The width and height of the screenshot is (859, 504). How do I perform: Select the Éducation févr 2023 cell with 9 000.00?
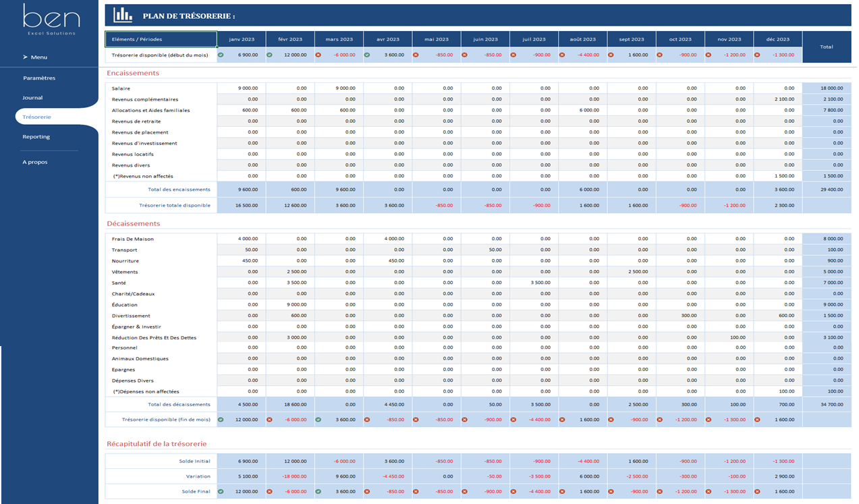[x=290, y=305]
